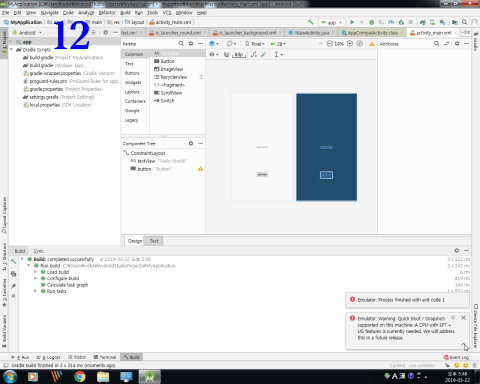This screenshot has width=480, height=384.
Task: Search the Palette with magnifier icon
Action: coord(181,44)
